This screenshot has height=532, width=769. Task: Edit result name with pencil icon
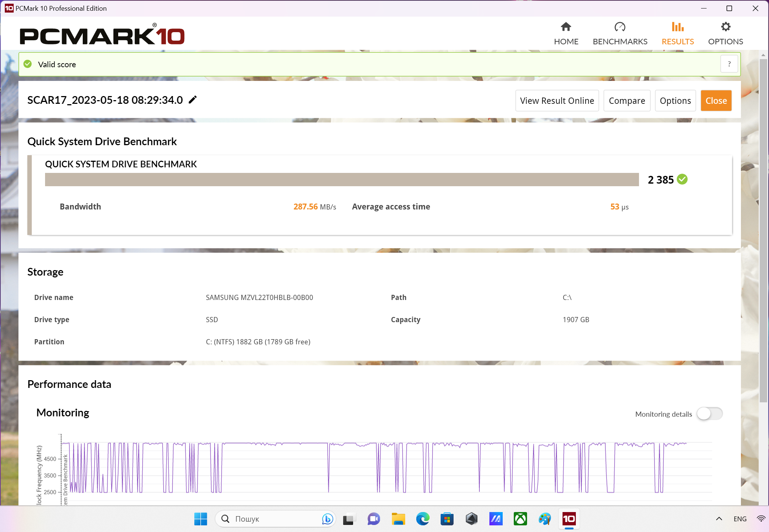pyautogui.click(x=193, y=100)
